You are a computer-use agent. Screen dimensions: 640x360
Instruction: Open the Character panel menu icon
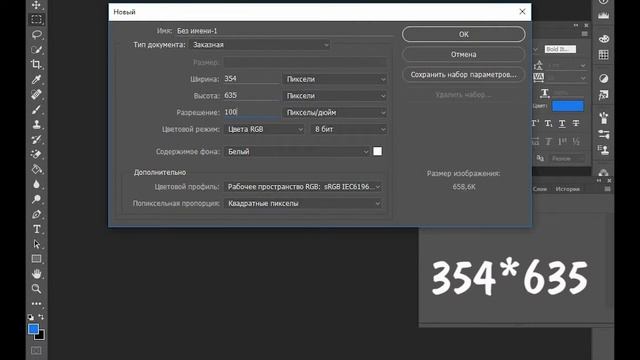click(x=584, y=34)
